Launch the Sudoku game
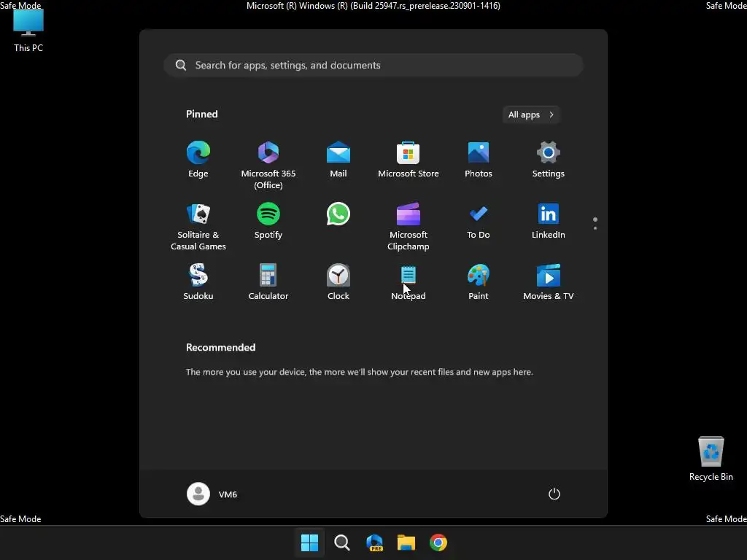Screen dimensions: 747x560 (198, 282)
